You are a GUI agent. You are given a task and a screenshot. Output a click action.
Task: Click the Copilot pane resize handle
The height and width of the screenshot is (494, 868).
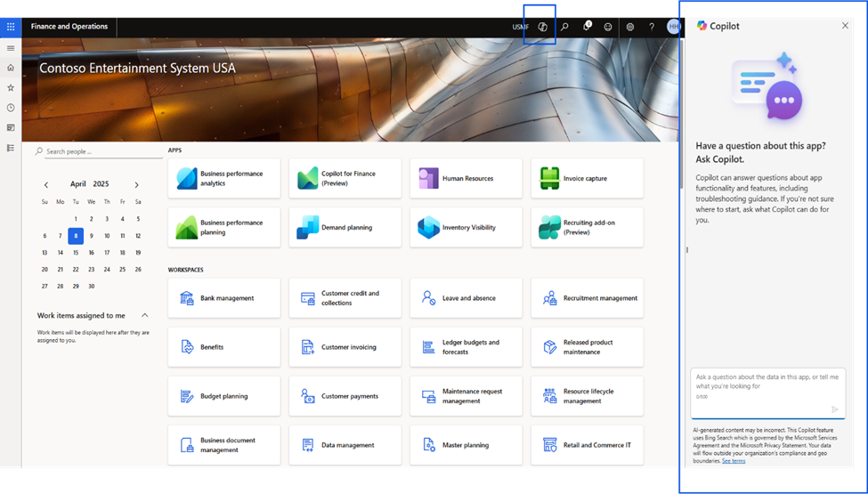687,250
